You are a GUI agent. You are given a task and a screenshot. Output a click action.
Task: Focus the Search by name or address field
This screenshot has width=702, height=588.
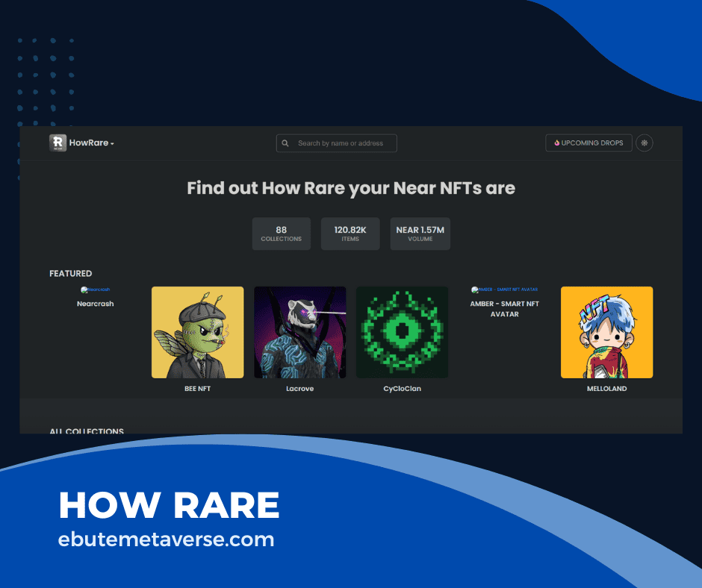tap(337, 143)
